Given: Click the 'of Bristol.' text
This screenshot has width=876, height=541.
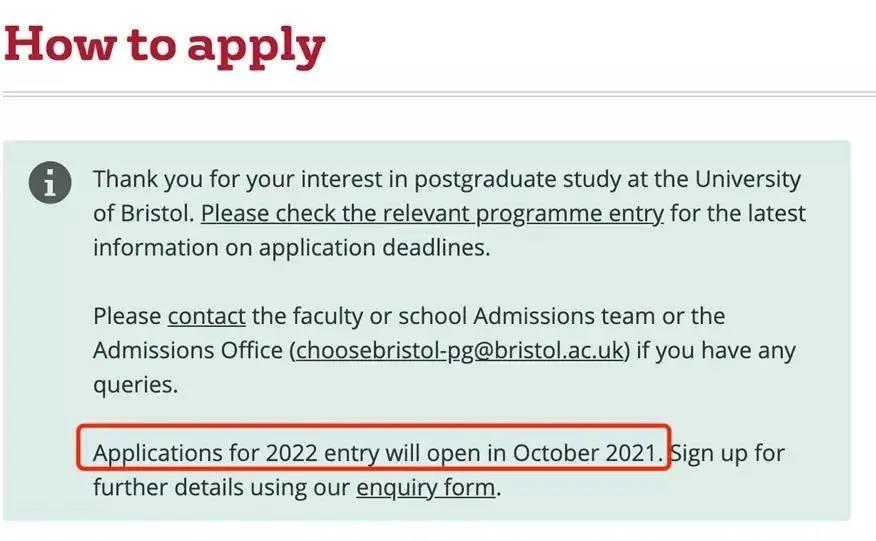Looking at the screenshot, I should pyautogui.click(x=143, y=214).
